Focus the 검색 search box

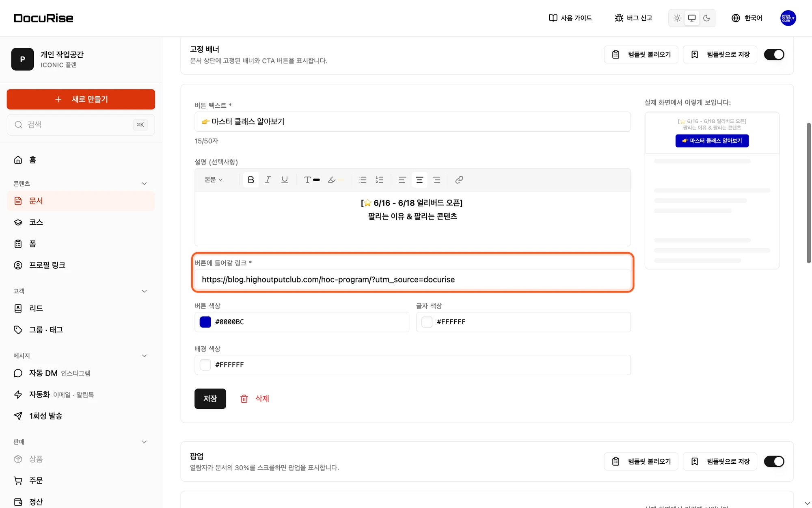pyautogui.click(x=81, y=125)
